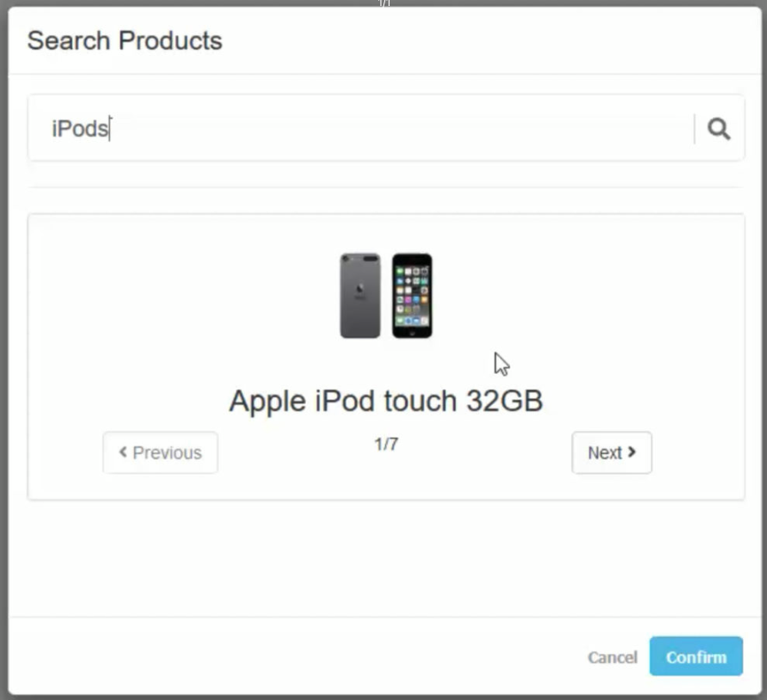Click the word "Previous" in pagination

(167, 452)
